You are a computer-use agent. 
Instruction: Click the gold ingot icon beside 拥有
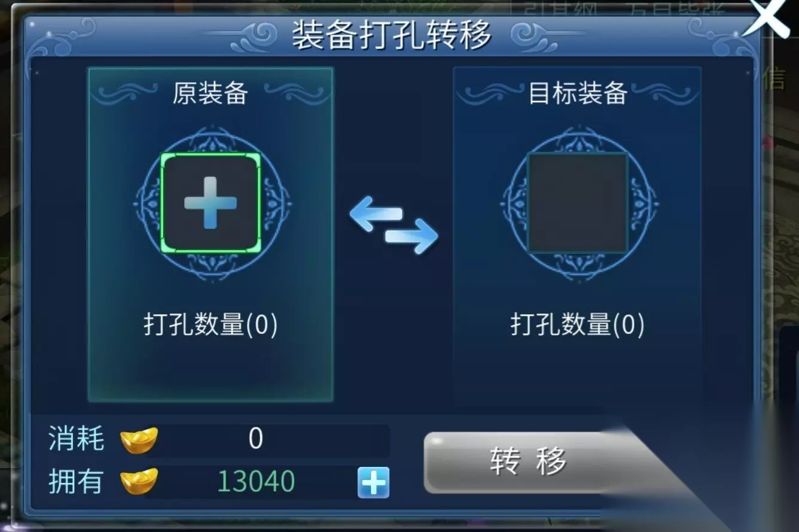[x=139, y=481]
